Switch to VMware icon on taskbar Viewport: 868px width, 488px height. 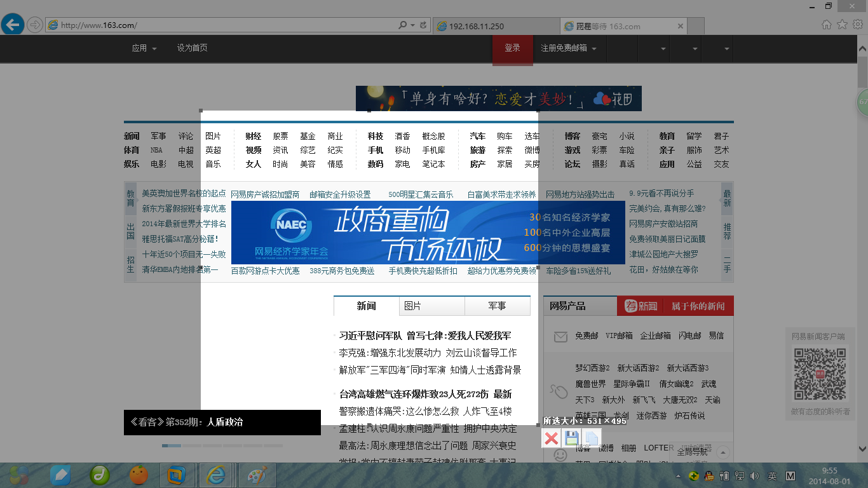[x=177, y=475]
